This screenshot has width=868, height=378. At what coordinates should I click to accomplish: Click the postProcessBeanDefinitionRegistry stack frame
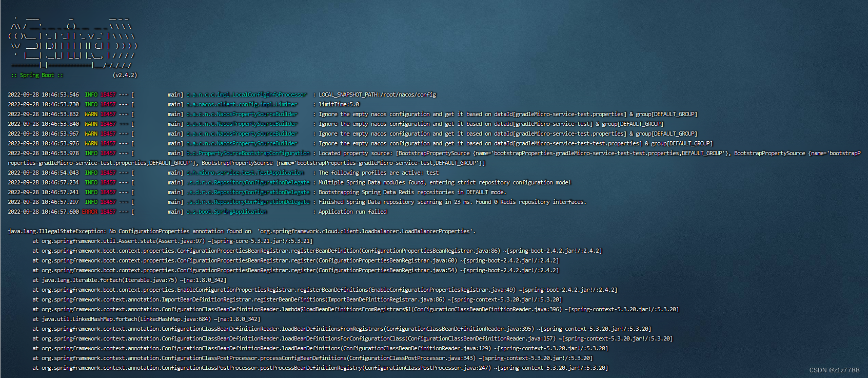point(320,368)
